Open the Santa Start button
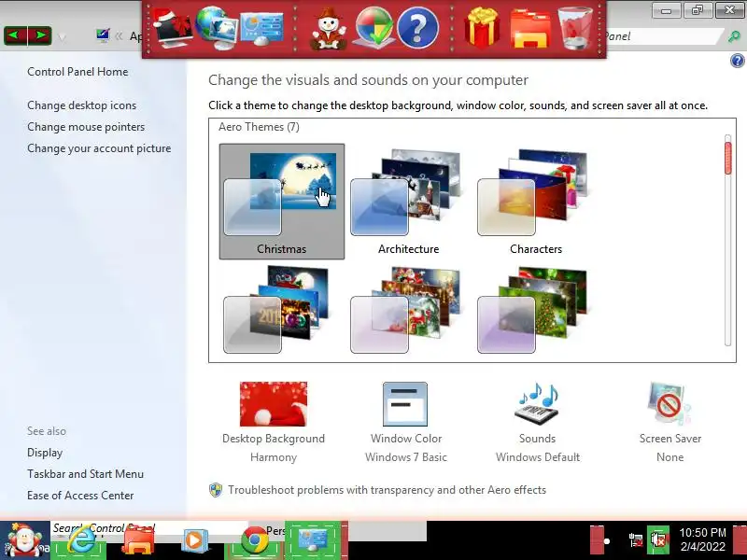Screen dimensions: 747x560 pyautogui.click(x=25, y=540)
